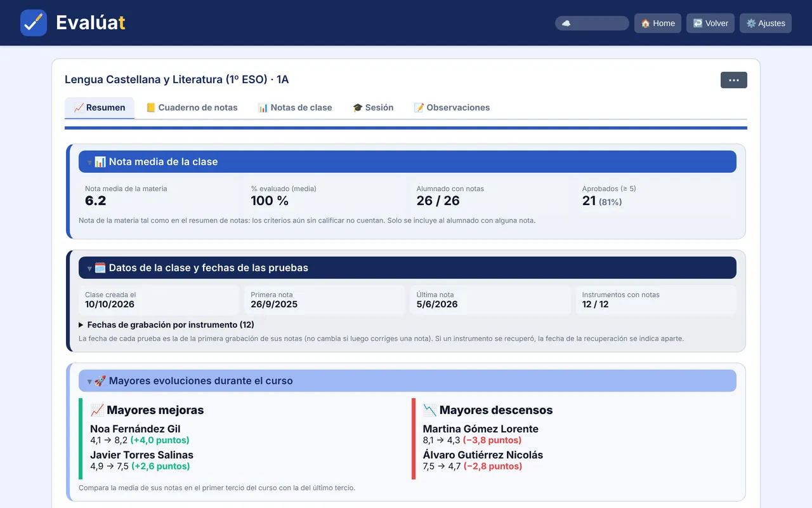Click the Aprobados value 21 (81%)

(602, 201)
